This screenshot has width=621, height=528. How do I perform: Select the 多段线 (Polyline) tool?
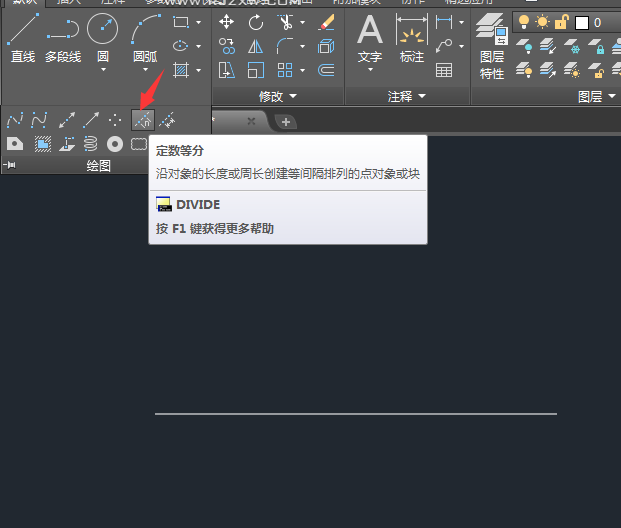63,38
